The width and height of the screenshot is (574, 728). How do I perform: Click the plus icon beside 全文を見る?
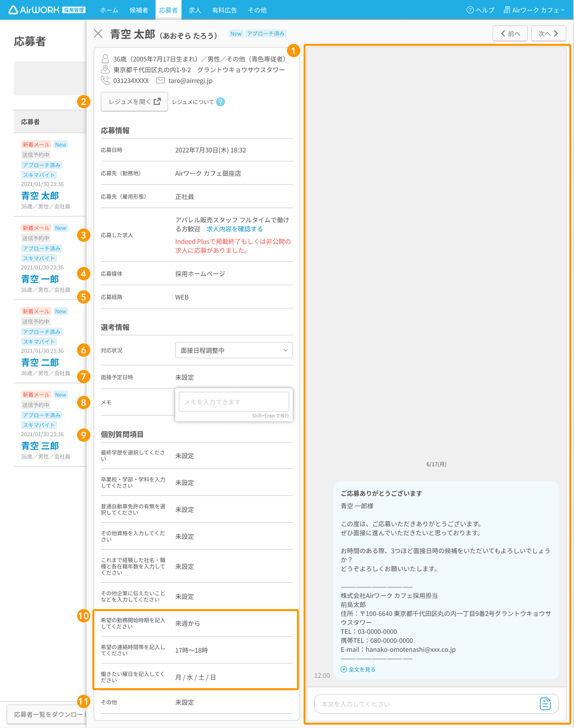point(343,669)
